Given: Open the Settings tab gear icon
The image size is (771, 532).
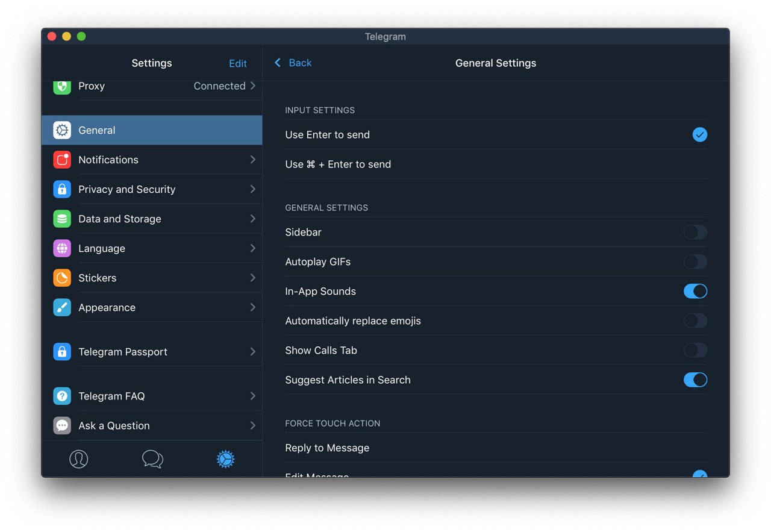Looking at the screenshot, I should point(225,459).
